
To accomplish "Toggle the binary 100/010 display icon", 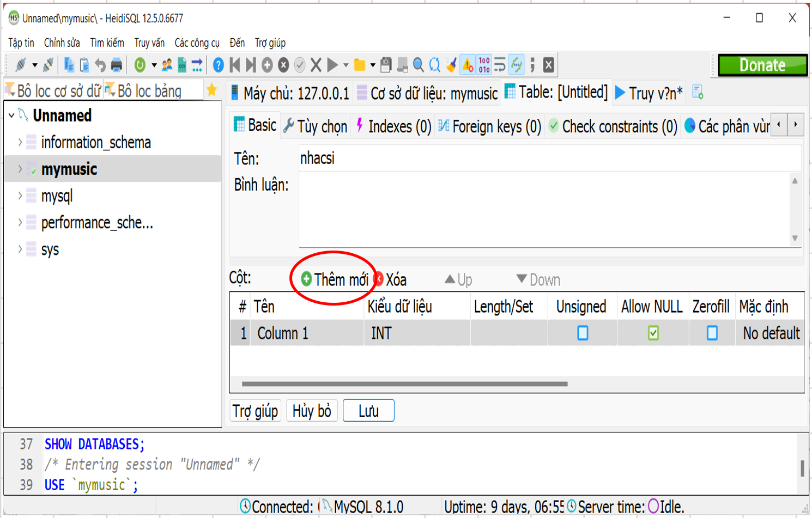I will [x=484, y=65].
